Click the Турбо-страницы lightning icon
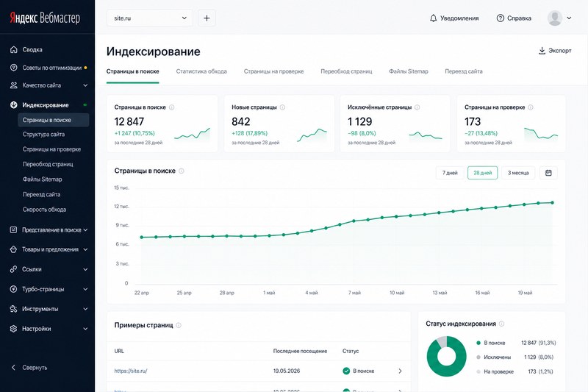The image size is (588, 392). click(13, 289)
